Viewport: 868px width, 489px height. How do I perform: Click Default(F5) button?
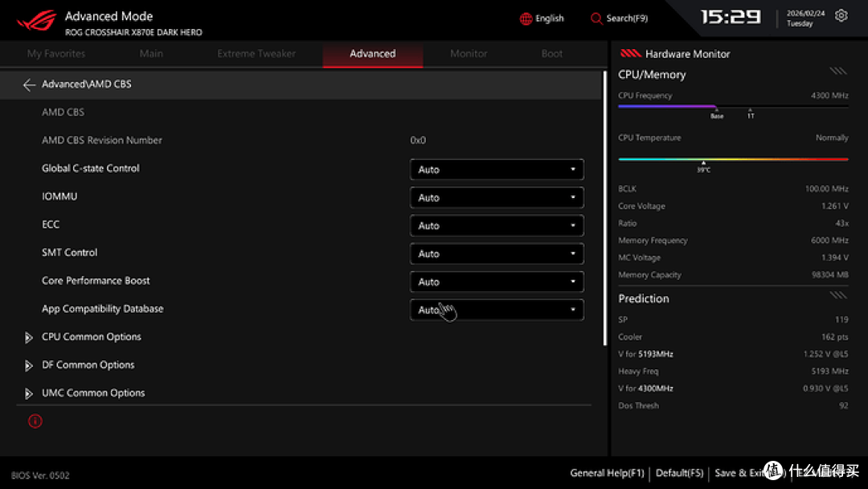click(679, 473)
